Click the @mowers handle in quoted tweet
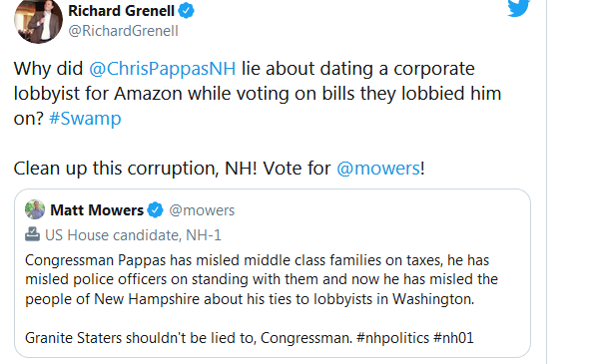This screenshot has height=364, width=603. click(x=202, y=210)
